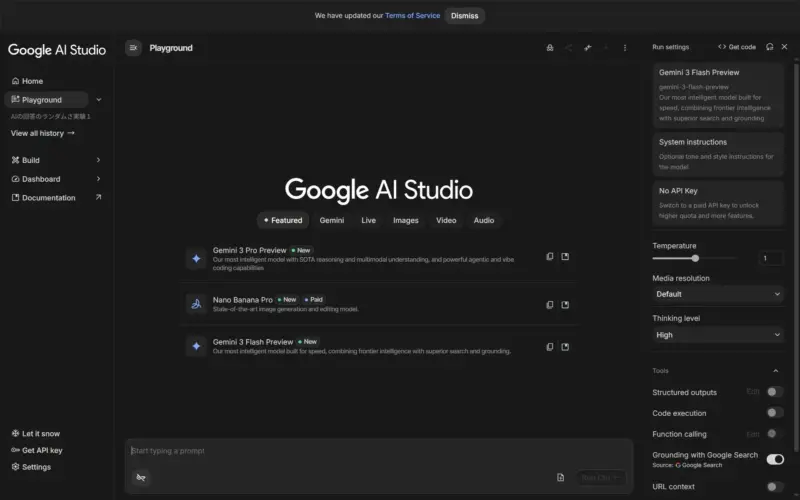Adjust the Temperature slider
The image size is (800, 500).
(x=695, y=258)
